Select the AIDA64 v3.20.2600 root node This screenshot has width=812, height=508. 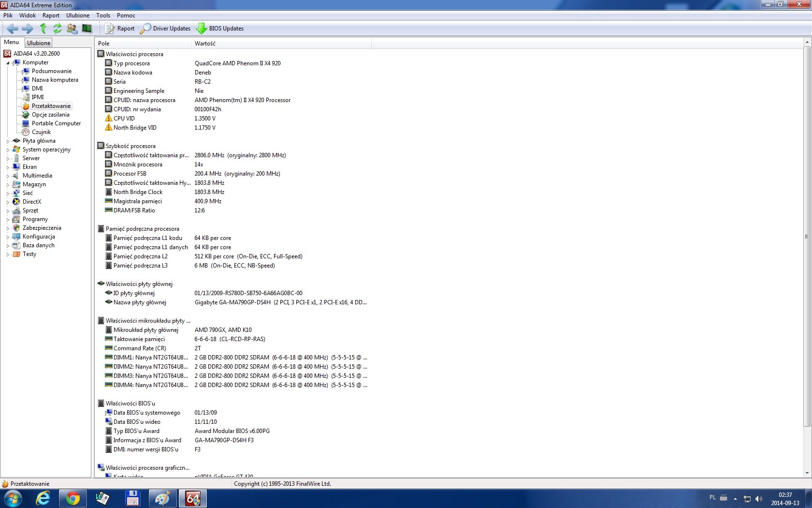37,54
